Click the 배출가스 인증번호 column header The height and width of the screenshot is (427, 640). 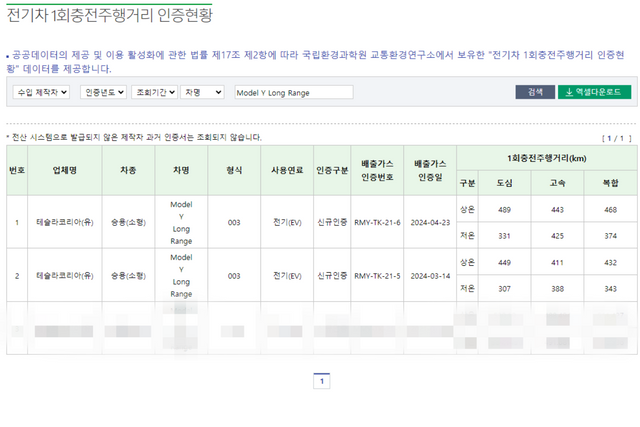coord(377,170)
